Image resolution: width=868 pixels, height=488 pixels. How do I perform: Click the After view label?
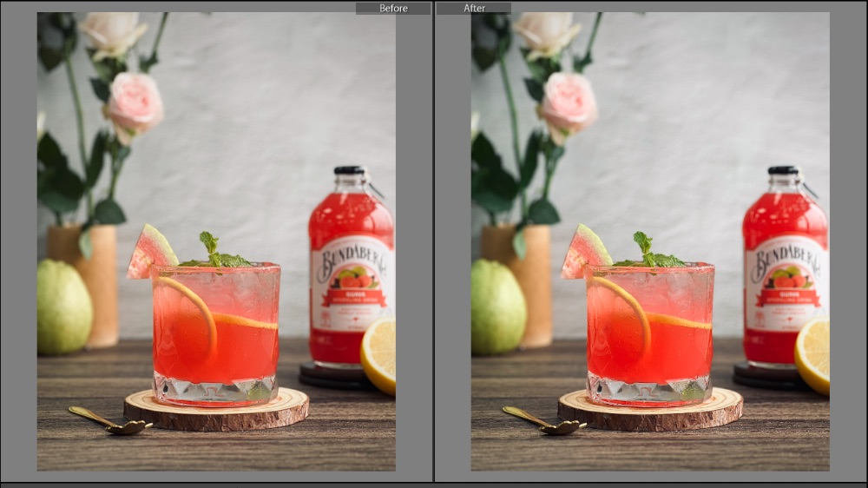tap(474, 9)
